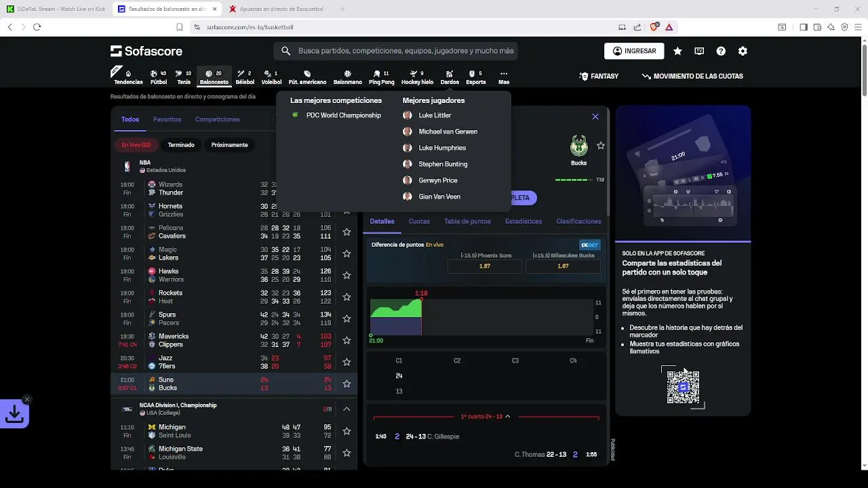Click the INGRESAR login button
The width and height of the screenshot is (868, 488).
coord(634,51)
